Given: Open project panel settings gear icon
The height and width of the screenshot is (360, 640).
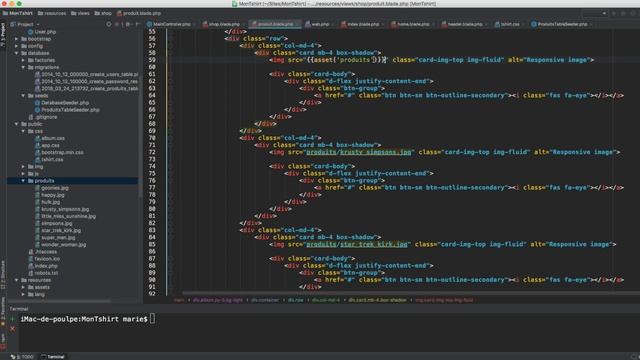Looking at the screenshot, I should coord(128,24).
